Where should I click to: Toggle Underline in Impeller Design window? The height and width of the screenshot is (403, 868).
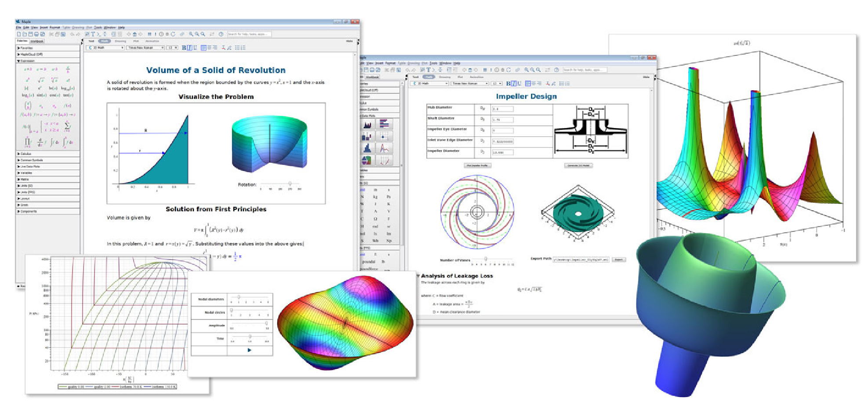click(519, 84)
